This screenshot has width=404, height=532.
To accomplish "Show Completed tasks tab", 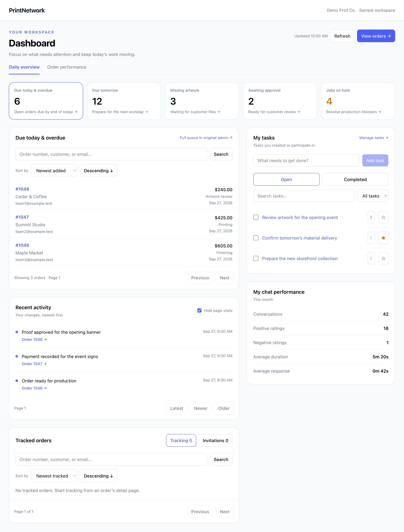I will pos(355,180).
